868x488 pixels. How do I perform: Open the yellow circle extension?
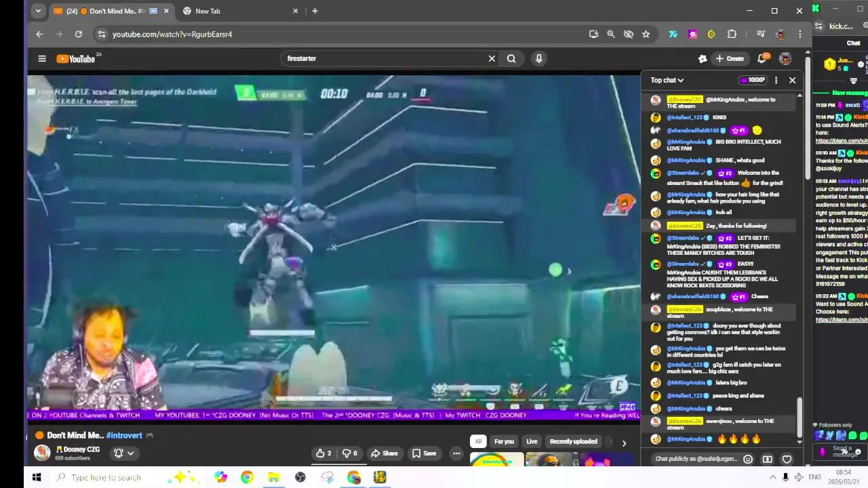click(711, 34)
